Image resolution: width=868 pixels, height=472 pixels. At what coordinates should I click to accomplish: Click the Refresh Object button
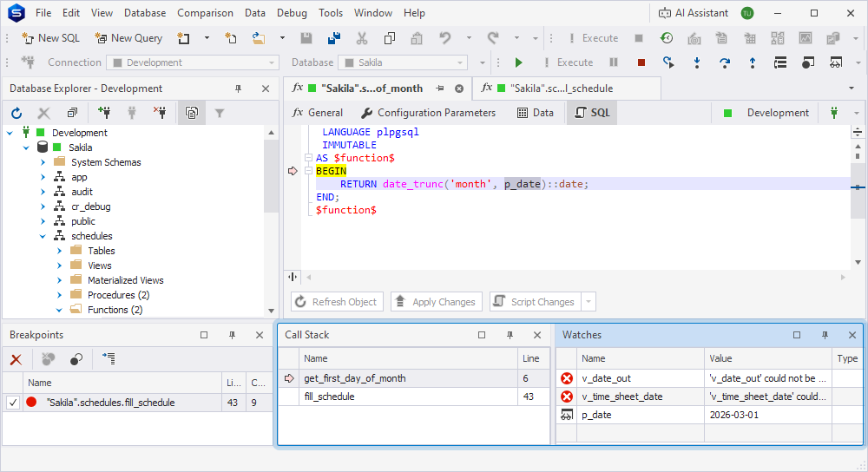337,302
